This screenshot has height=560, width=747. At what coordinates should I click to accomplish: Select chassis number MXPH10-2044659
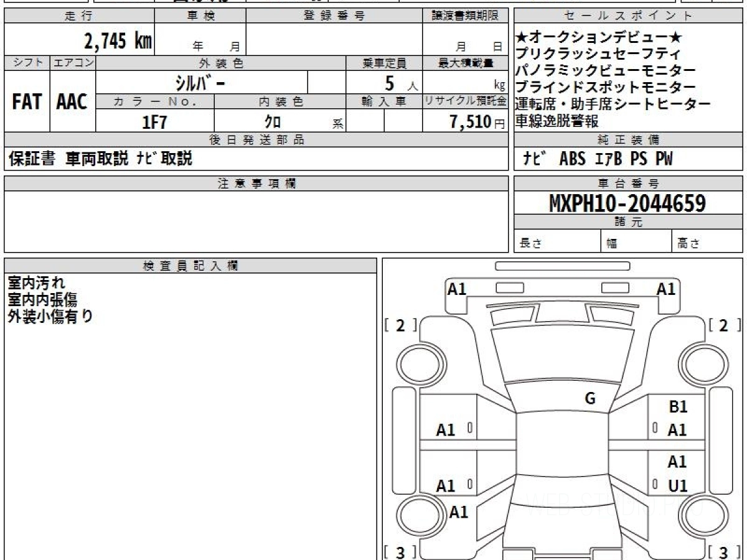point(627,203)
